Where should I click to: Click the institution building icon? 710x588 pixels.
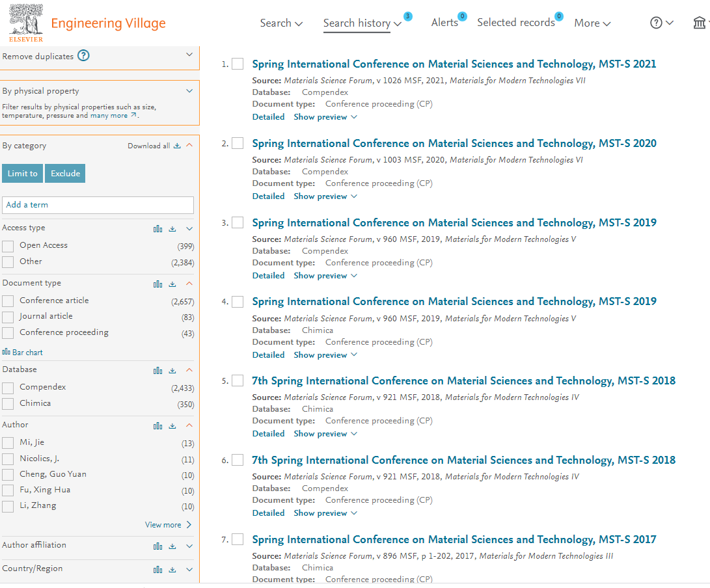pos(700,23)
